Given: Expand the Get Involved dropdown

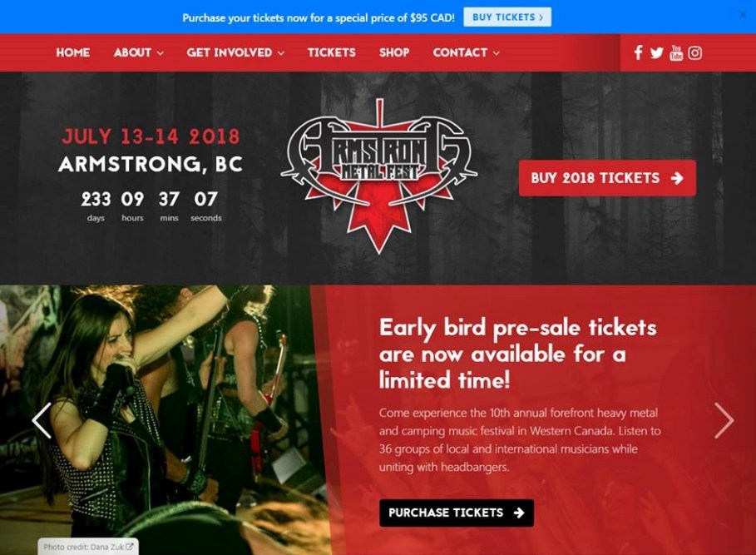Looking at the screenshot, I should (235, 52).
